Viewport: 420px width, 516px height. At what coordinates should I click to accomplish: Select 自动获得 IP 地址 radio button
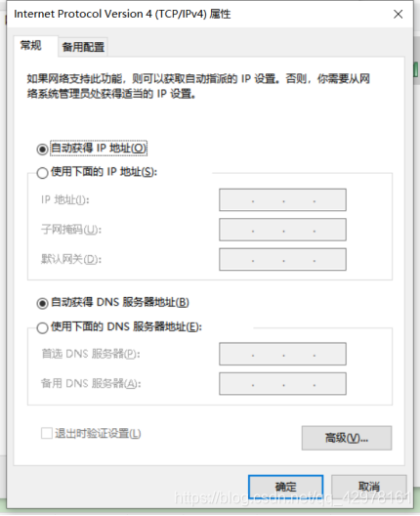pos(42,150)
